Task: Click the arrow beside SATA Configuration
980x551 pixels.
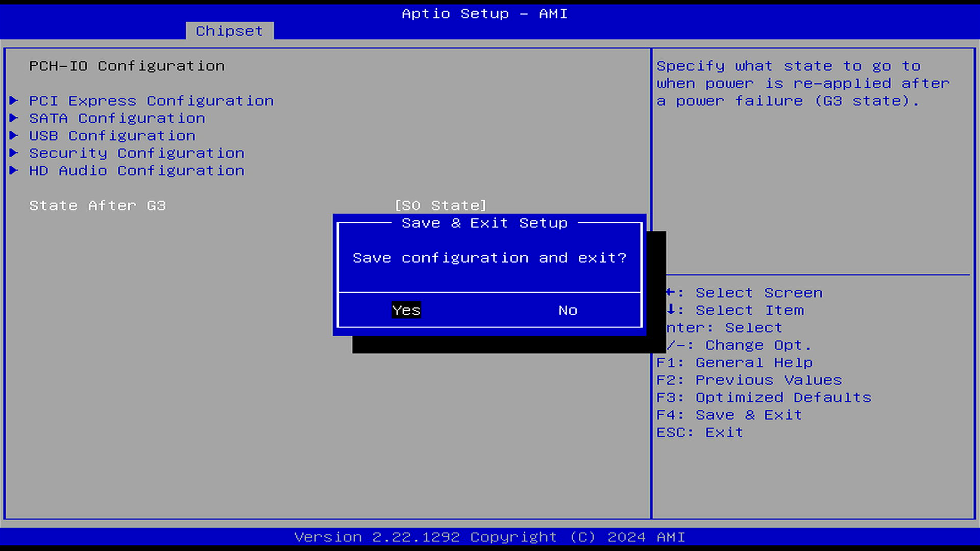Action: (14, 118)
